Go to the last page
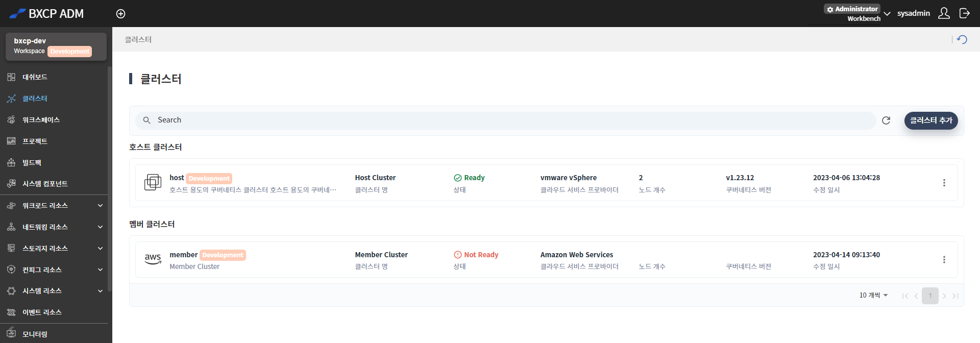Viewport: 980px width, 343px height. (x=955, y=296)
